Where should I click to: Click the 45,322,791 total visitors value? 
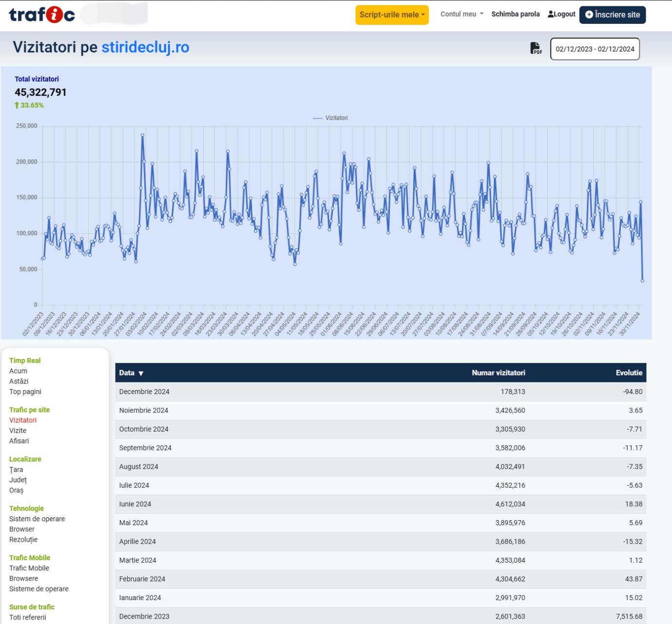(40, 92)
